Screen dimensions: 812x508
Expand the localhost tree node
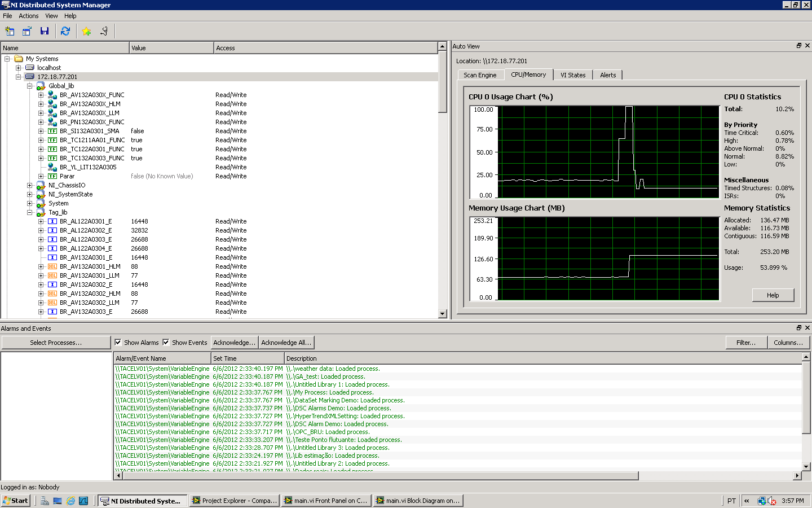[x=18, y=68]
